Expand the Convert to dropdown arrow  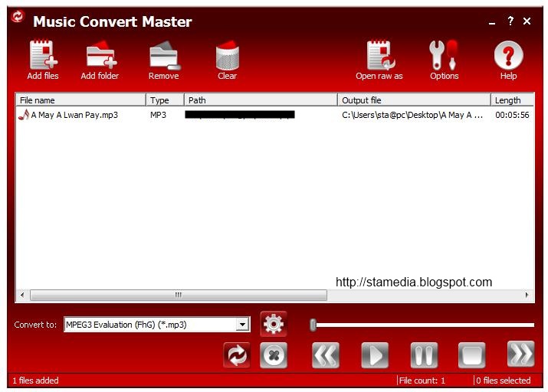point(242,325)
